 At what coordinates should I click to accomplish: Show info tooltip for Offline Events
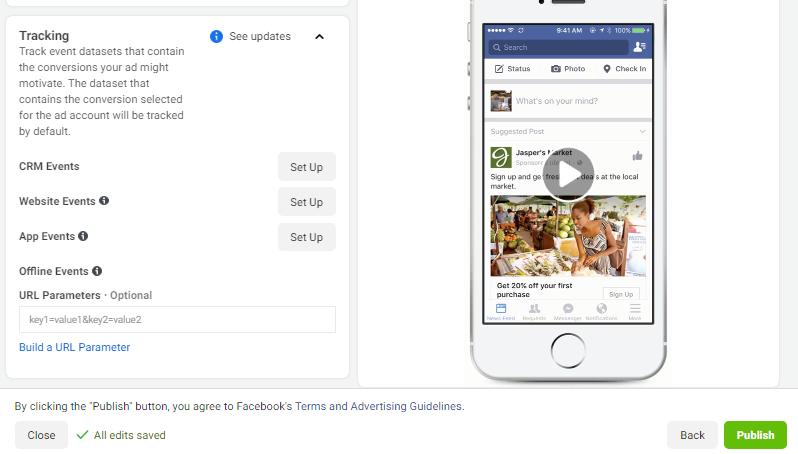click(97, 271)
